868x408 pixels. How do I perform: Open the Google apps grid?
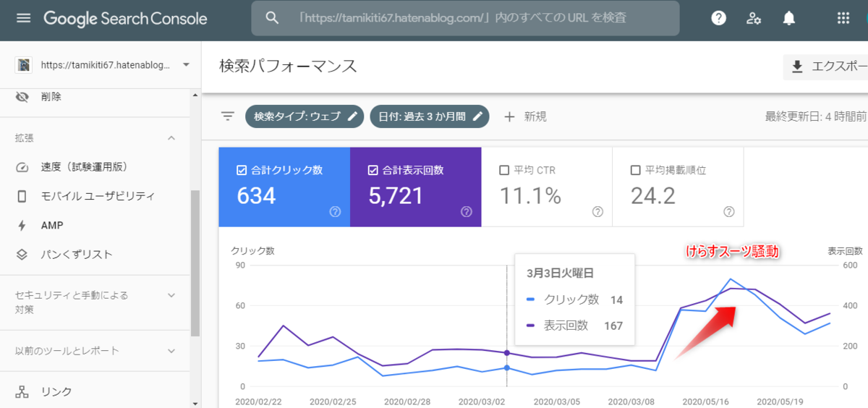(843, 18)
